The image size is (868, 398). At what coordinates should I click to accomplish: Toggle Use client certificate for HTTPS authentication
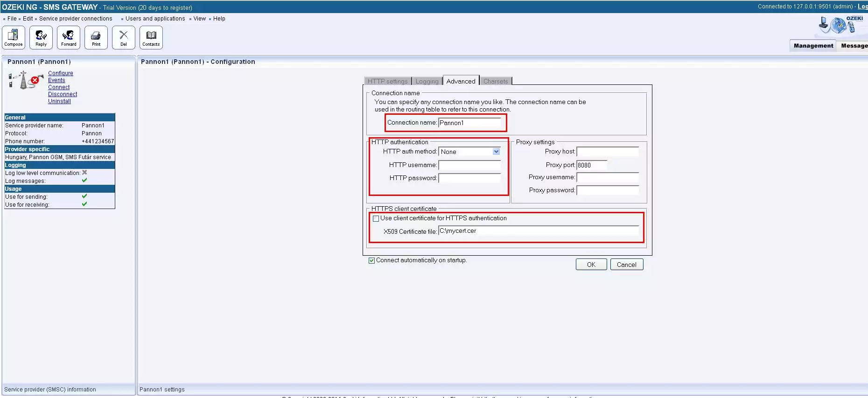[x=376, y=218]
